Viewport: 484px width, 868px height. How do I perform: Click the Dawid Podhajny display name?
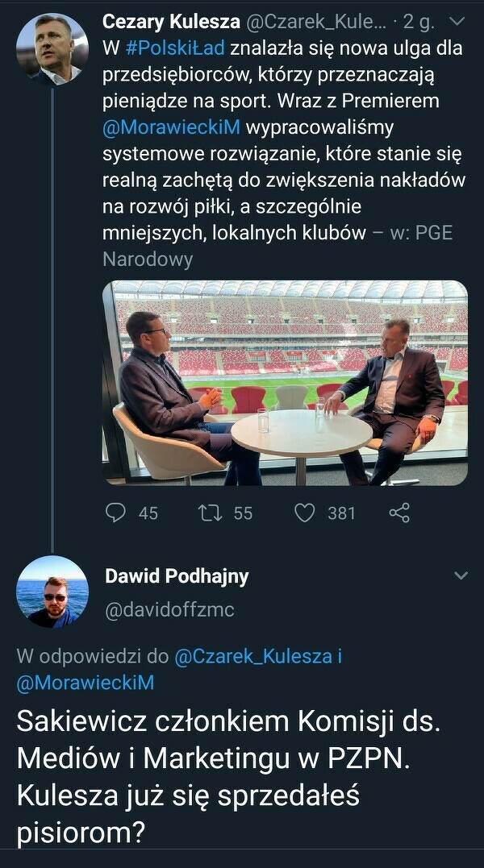[177, 576]
